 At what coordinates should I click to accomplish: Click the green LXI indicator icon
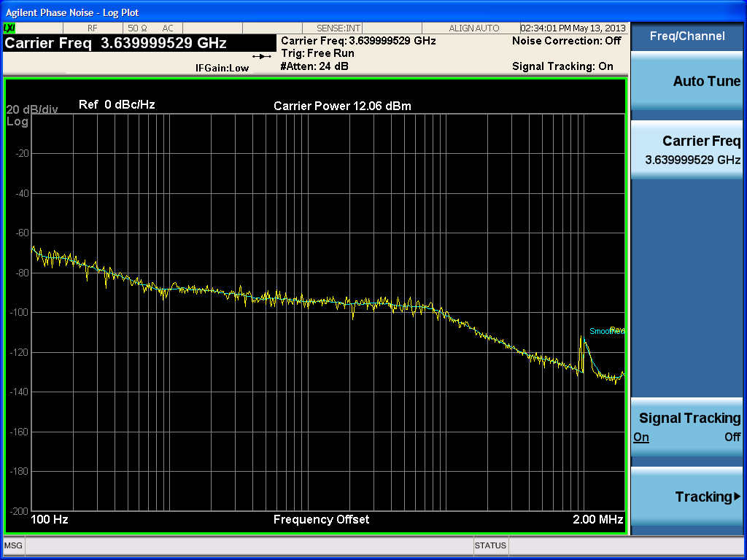[9, 28]
